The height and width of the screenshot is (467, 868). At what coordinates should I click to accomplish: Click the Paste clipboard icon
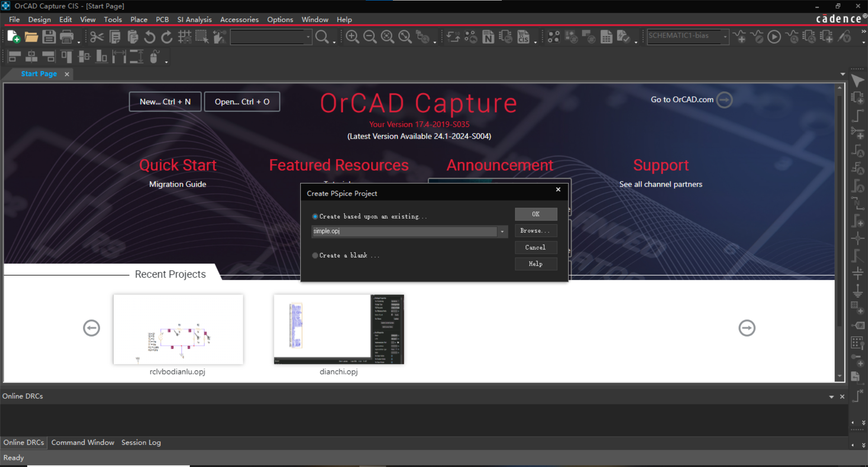point(132,37)
